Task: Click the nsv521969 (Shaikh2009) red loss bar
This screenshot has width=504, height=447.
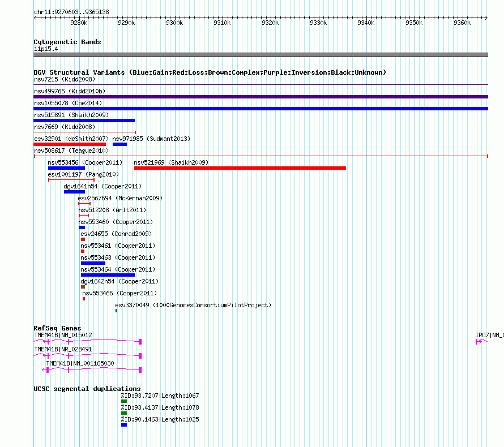Action: click(240, 168)
